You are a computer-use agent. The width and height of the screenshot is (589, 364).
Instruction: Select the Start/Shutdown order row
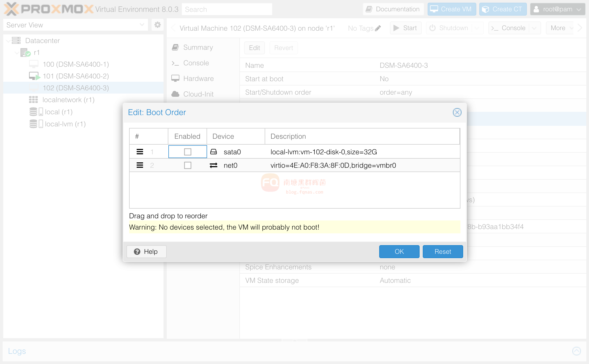pyautogui.click(x=413, y=92)
